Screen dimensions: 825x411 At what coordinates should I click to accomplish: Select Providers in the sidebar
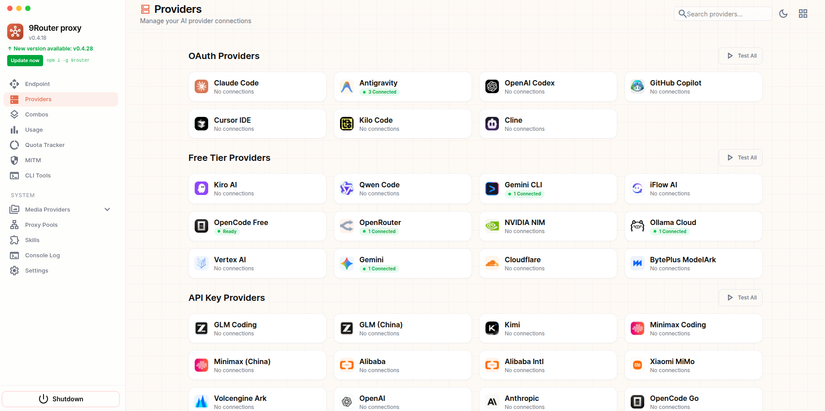(61, 99)
